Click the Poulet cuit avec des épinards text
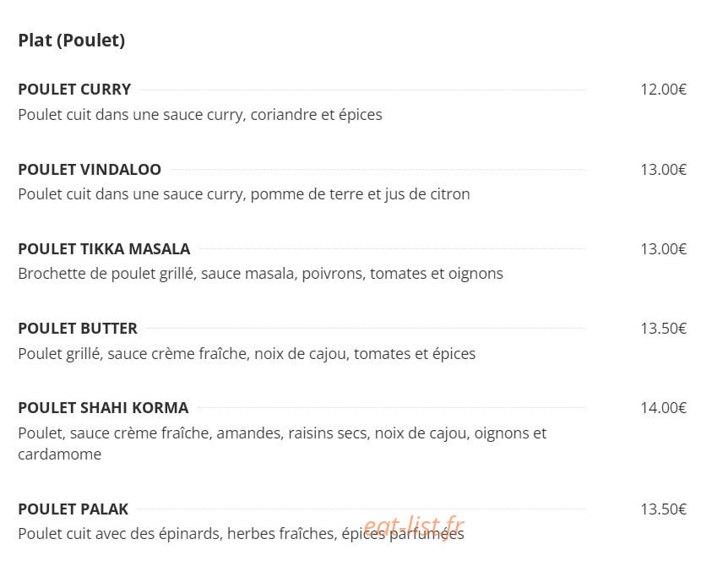 tap(241, 534)
